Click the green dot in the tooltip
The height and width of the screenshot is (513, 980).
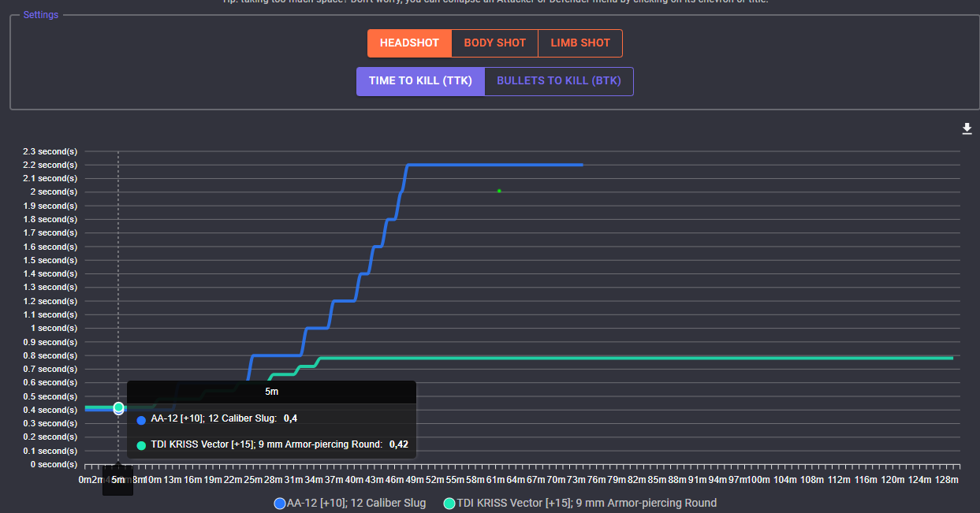[x=141, y=445]
